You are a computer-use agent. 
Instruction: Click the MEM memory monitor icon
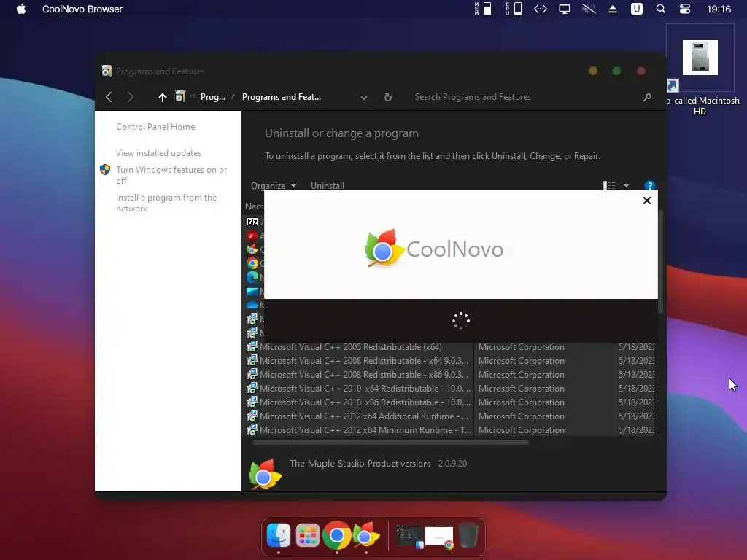(483, 9)
